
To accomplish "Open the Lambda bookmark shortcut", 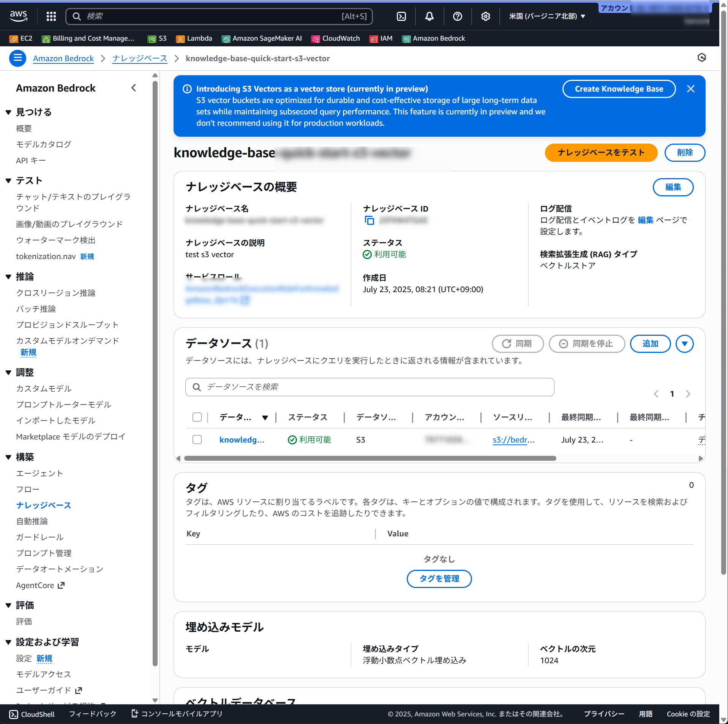I will pos(194,38).
